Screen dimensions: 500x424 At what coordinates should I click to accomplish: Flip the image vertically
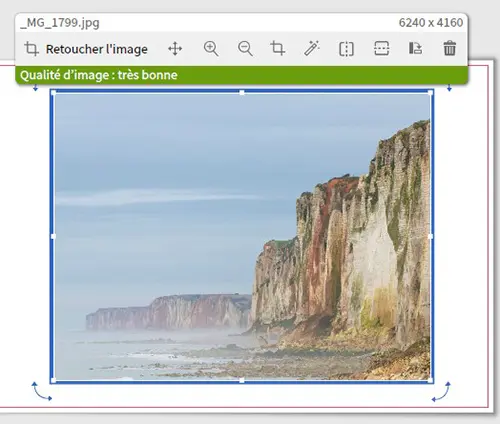381,48
